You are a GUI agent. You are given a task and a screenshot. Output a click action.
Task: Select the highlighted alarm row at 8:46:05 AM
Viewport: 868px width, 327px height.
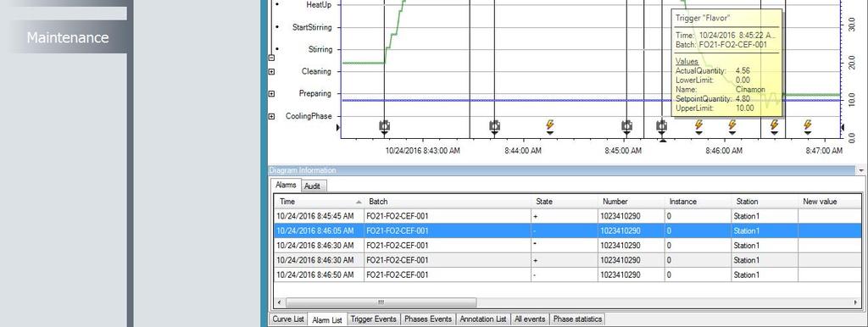pos(567,230)
